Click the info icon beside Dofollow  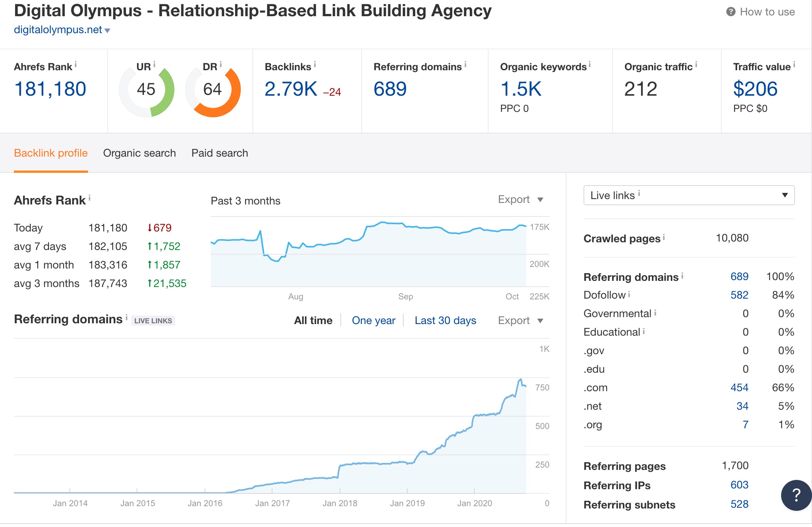pyautogui.click(x=629, y=294)
